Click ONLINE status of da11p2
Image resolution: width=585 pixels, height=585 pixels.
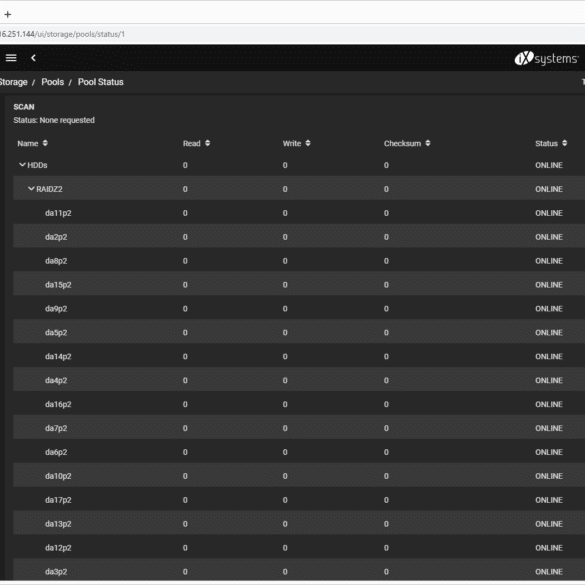click(x=549, y=213)
